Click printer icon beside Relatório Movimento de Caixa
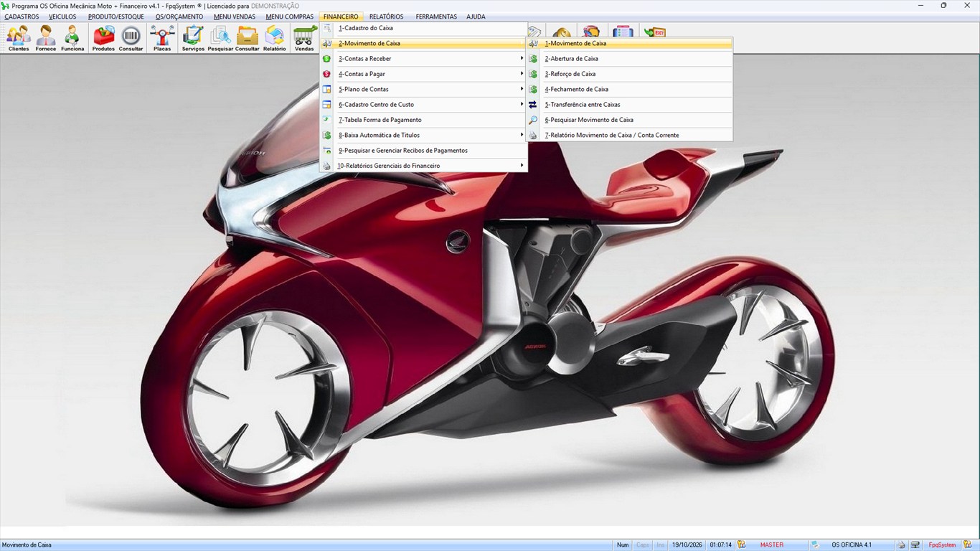This screenshot has width=980, height=551. click(532, 135)
